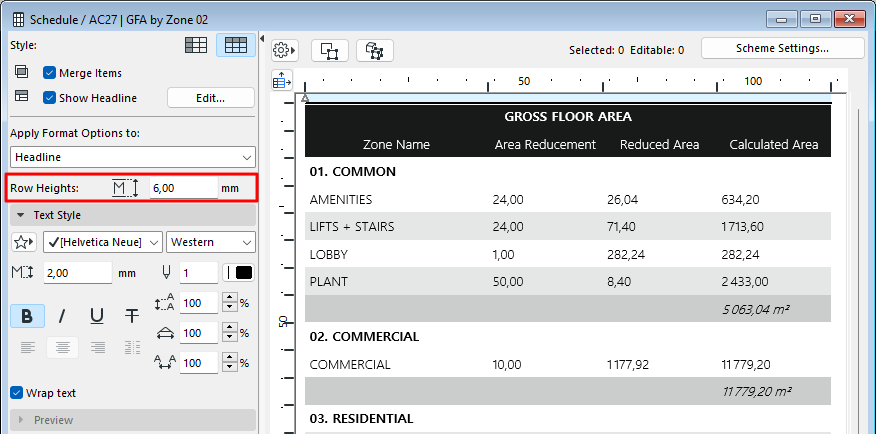Click the 11 779,20 m² total cell
The width and height of the screenshot is (876, 434).
[x=757, y=391]
